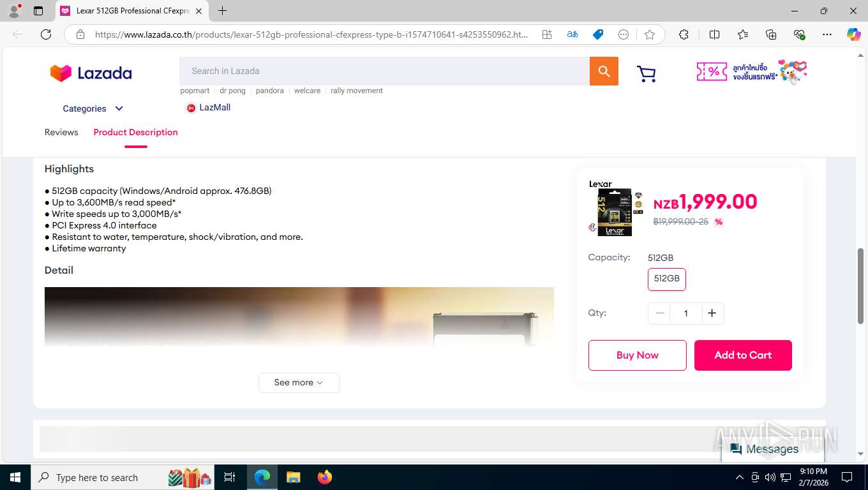
Task: Close the Lexar 512GB browser tab
Action: pos(198,11)
